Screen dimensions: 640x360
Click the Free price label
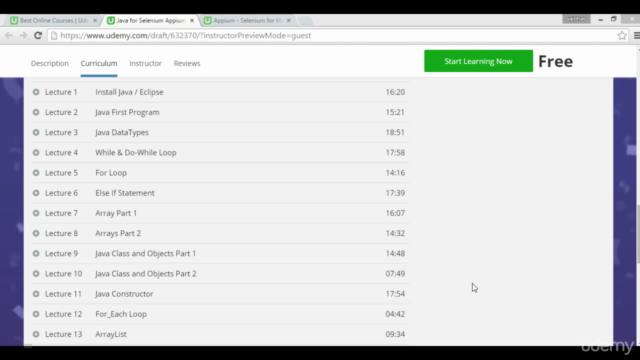[x=556, y=61]
